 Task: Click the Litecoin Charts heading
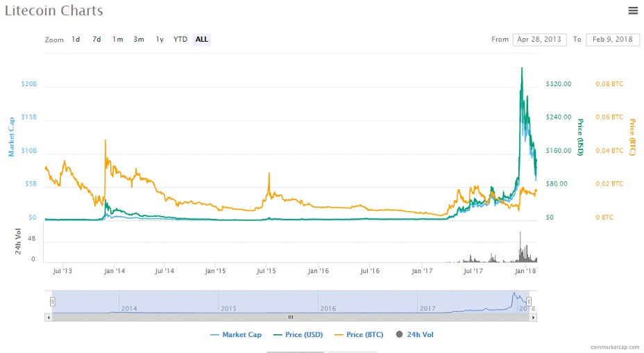pos(54,10)
